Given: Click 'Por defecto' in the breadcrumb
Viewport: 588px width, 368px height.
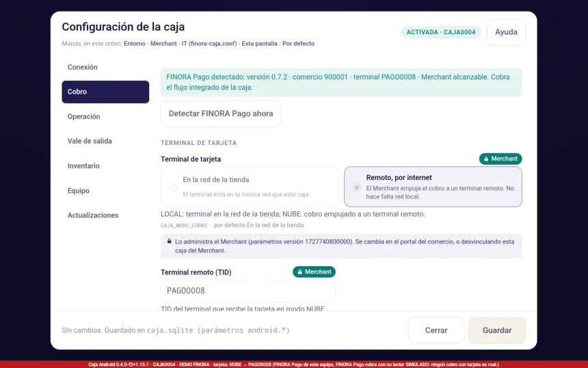Looking at the screenshot, I should (299, 44).
